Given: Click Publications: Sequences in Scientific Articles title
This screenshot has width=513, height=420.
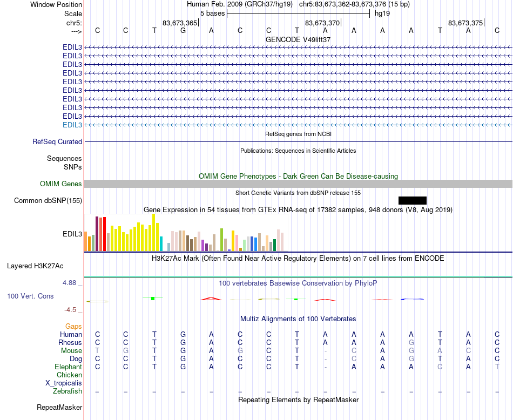Looking at the screenshot, I should (x=298, y=151).
